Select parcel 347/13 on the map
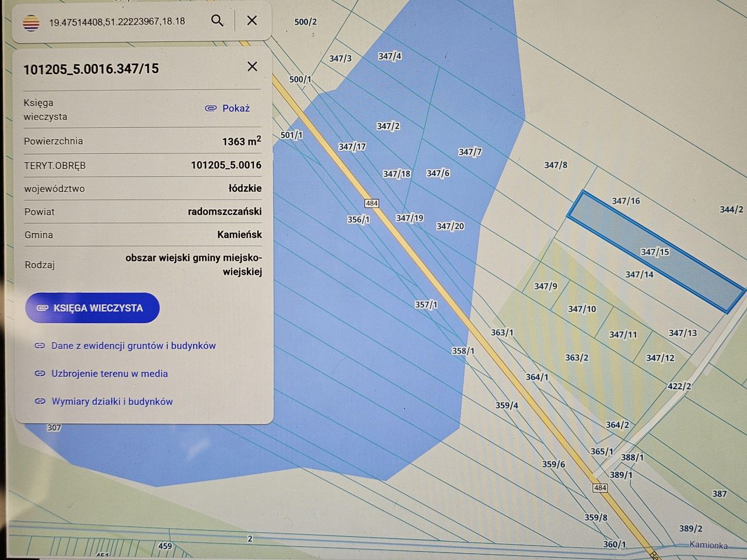The image size is (747, 560). pos(683,333)
